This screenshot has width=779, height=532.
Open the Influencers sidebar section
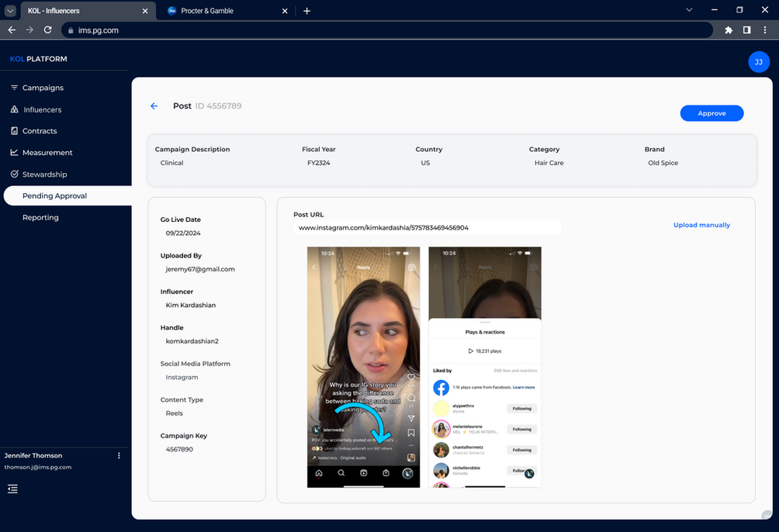click(x=42, y=109)
